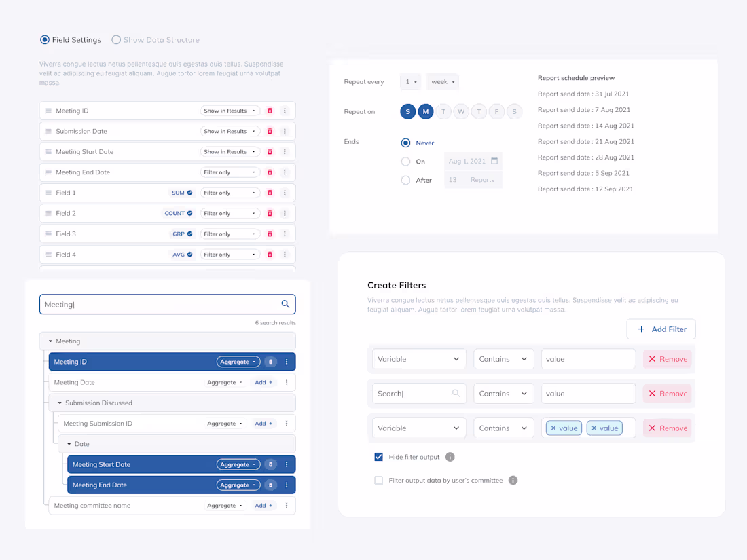
Task: Open the Variable dropdown in the first filter
Action: click(418, 358)
